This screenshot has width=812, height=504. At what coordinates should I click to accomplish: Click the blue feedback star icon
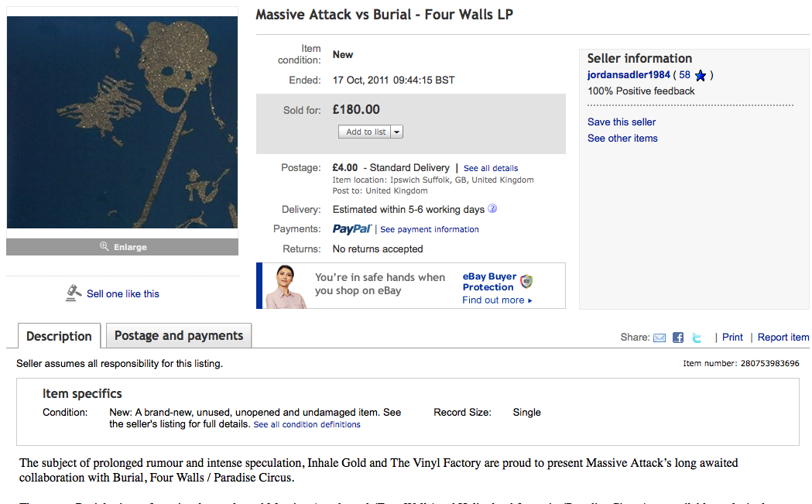tap(701, 76)
